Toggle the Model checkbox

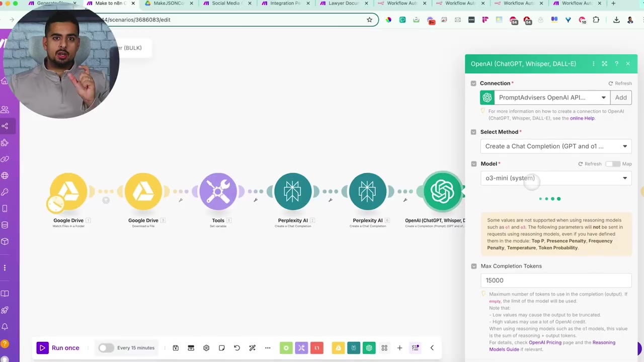(473, 164)
